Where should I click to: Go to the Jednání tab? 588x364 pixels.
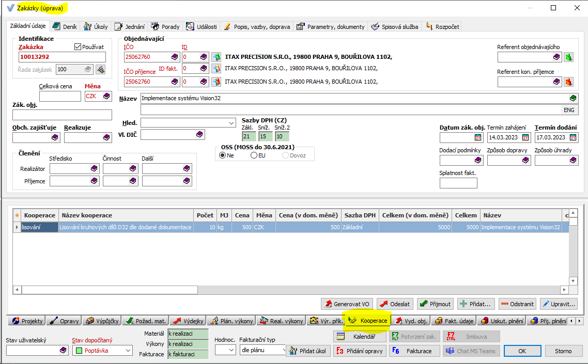pyautogui.click(x=130, y=27)
